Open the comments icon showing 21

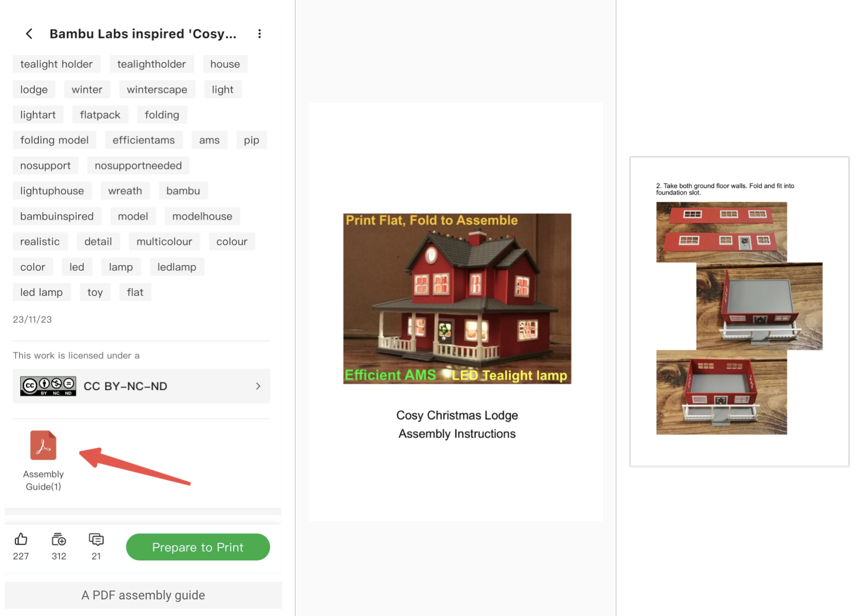pos(96,539)
